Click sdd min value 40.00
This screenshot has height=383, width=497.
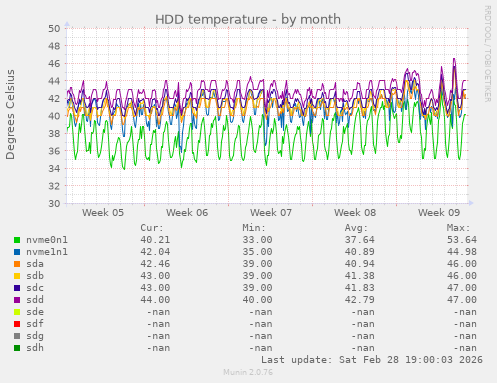(257, 300)
